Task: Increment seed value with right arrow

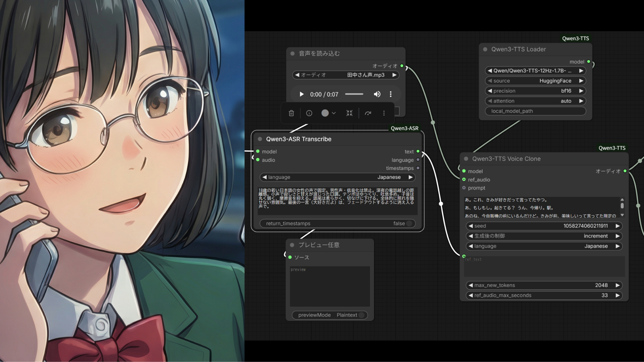Action: click(617, 226)
